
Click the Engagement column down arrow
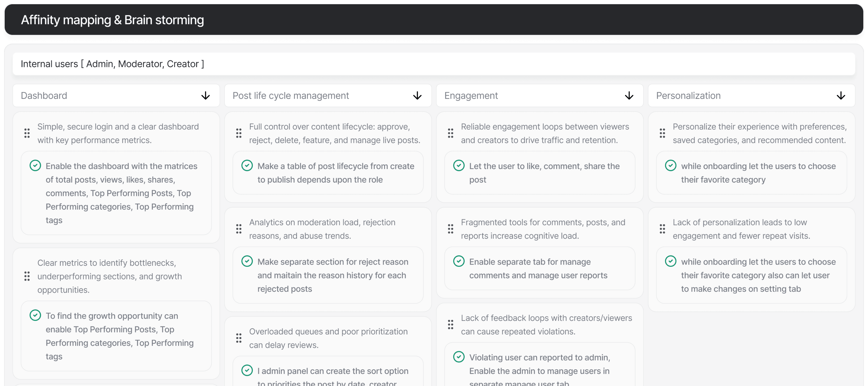(629, 96)
